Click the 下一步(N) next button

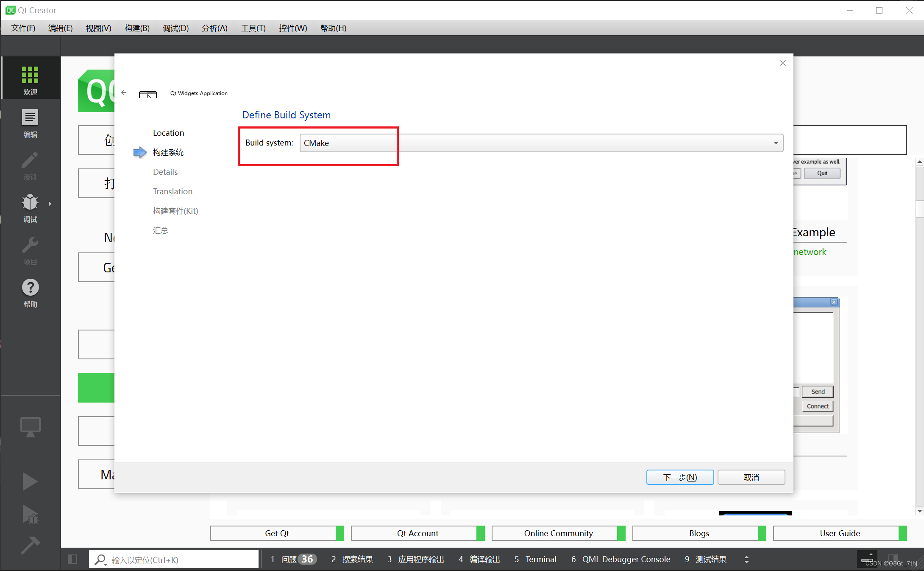click(x=679, y=477)
